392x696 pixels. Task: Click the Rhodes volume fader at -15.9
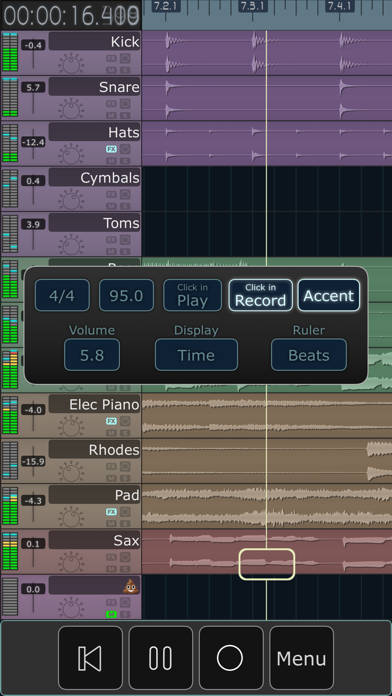coord(33,461)
